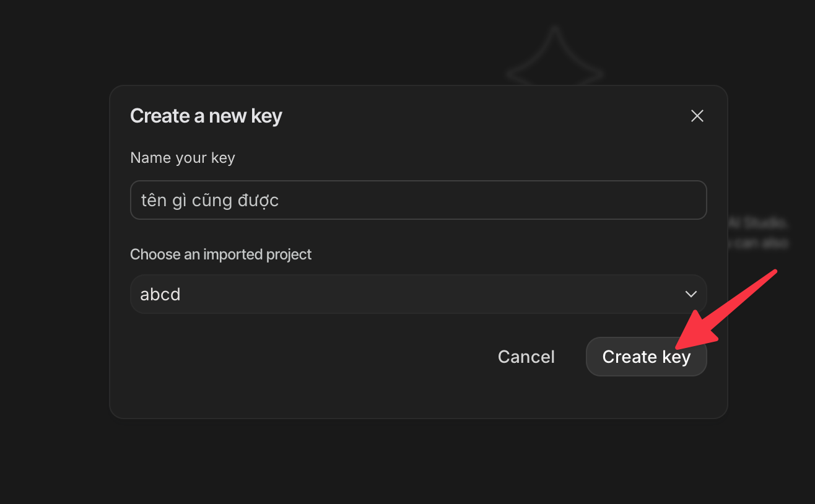This screenshot has width=815, height=504.
Task: Click the 'Create a new key' heading
Action: [x=206, y=116]
